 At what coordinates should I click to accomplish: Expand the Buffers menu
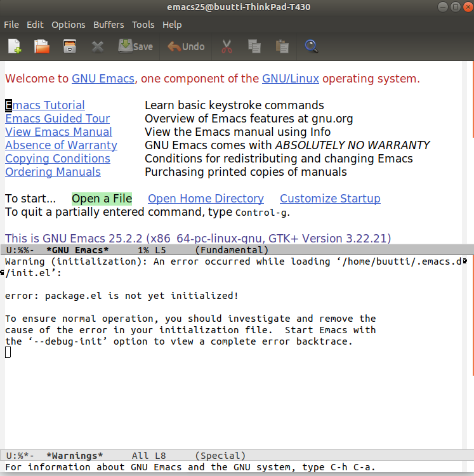pos(109,25)
